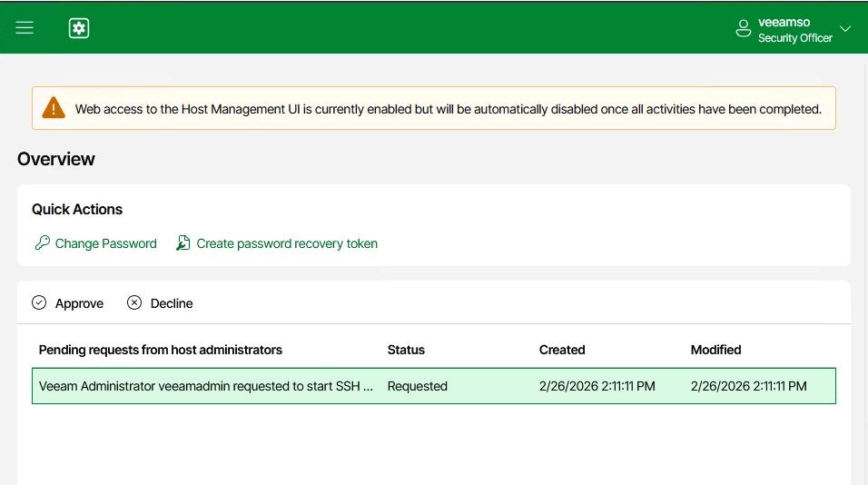Click the Veeam gear logo icon

[x=79, y=28]
